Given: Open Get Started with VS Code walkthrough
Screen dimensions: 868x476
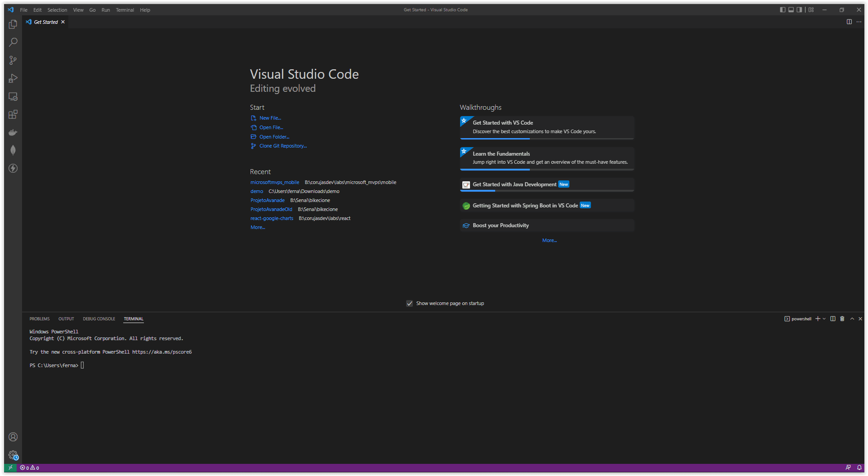Looking at the screenshot, I should tap(547, 127).
